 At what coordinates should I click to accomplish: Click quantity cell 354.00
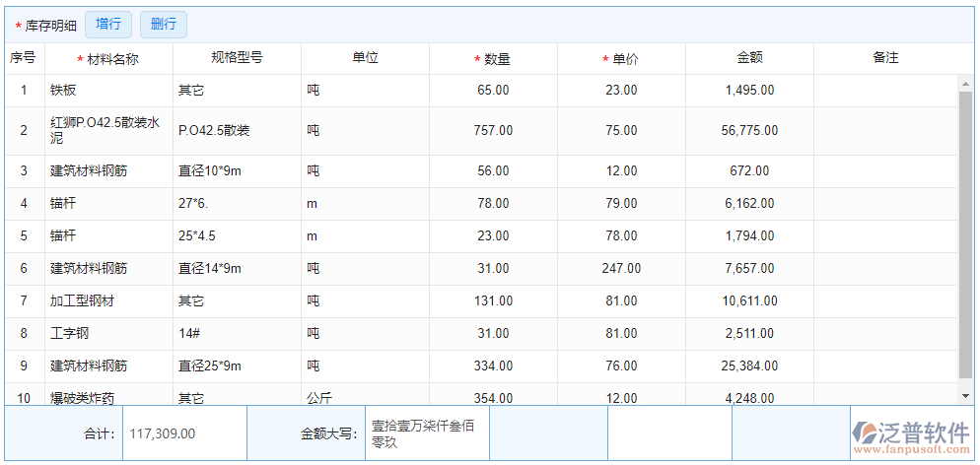(493, 394)
